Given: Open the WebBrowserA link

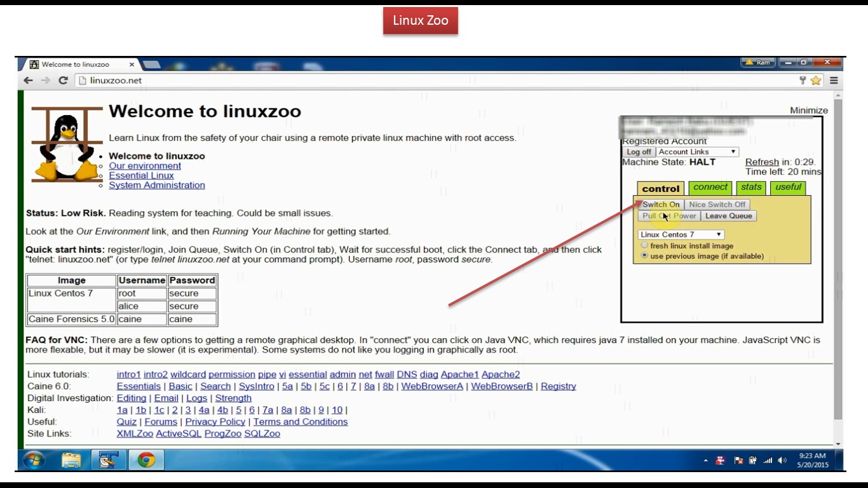Looking at the screenshot, I should point(432,386).
